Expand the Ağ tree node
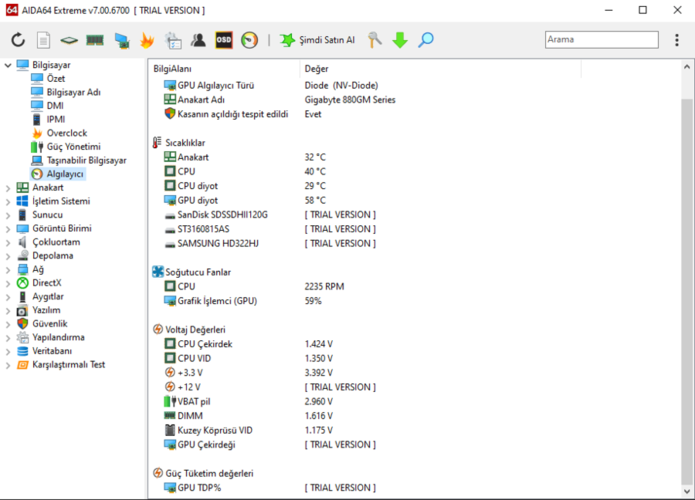The image size is (695, 500). (x=8, y=270)
